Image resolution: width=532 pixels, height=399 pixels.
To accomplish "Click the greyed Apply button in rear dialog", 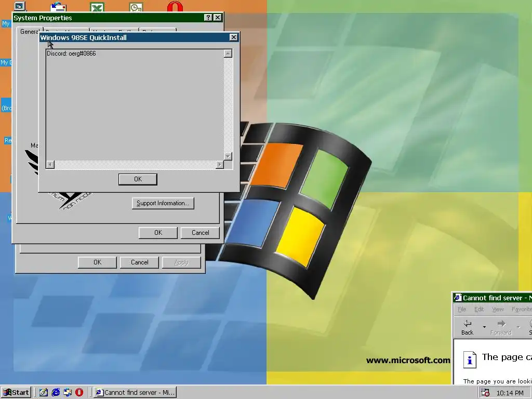I will pyautogui.click(x=181, y=262).
